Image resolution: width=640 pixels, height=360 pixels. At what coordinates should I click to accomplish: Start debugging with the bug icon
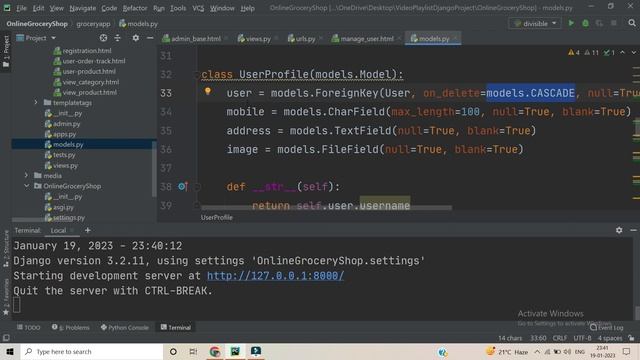click(x=585, y=23)
